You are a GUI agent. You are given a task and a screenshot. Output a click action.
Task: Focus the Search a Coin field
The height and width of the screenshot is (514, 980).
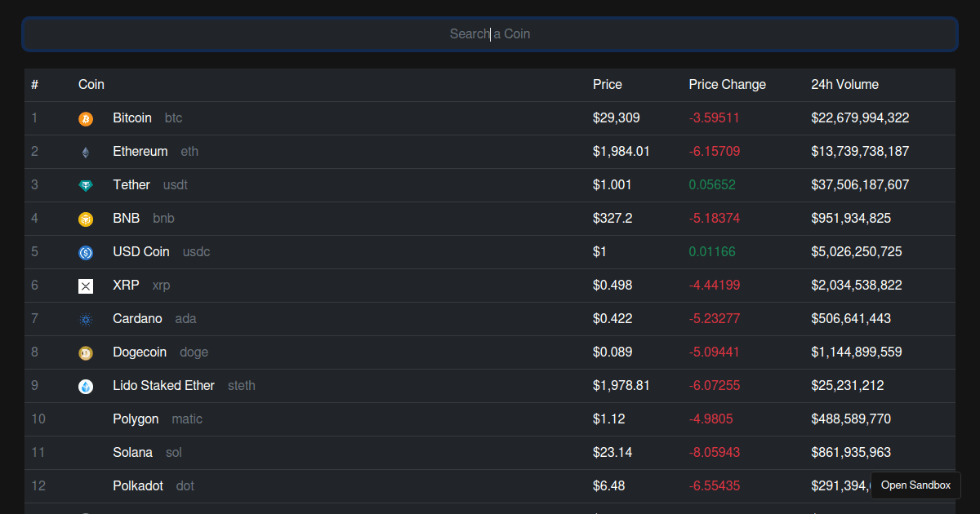(490, 34)
